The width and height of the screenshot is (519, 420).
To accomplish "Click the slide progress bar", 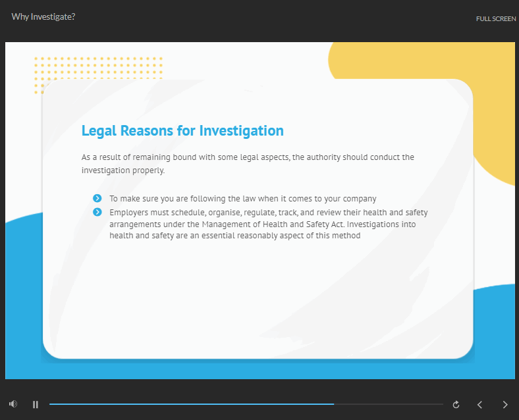I will click(x=246, y=404).
